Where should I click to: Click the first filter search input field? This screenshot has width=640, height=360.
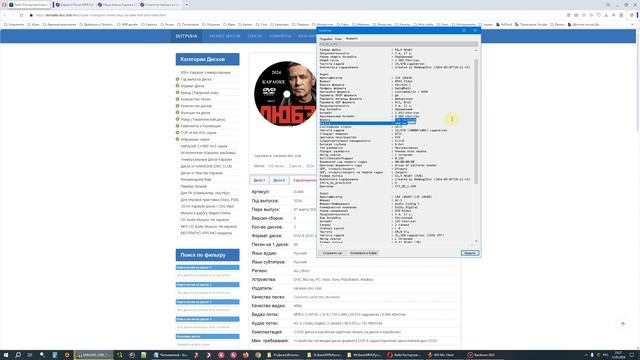coord(207,276)
